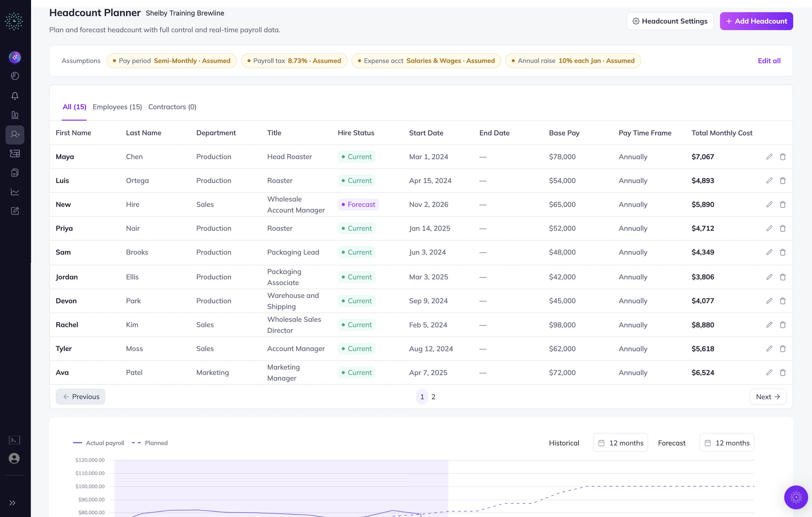Click the Edit all assumptions link
This screenshot has height=517, width=812.
click(x=769, y=61)
